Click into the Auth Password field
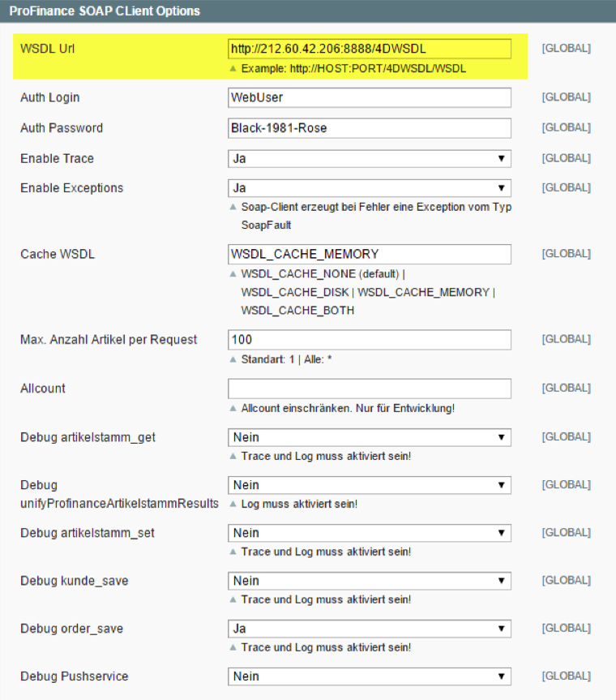 (x=370, y=128)
